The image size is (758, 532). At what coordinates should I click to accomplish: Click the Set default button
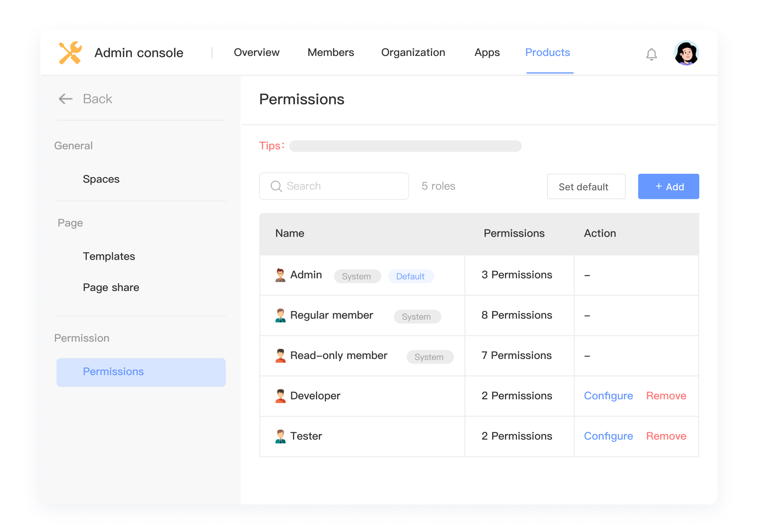[586, 187]
